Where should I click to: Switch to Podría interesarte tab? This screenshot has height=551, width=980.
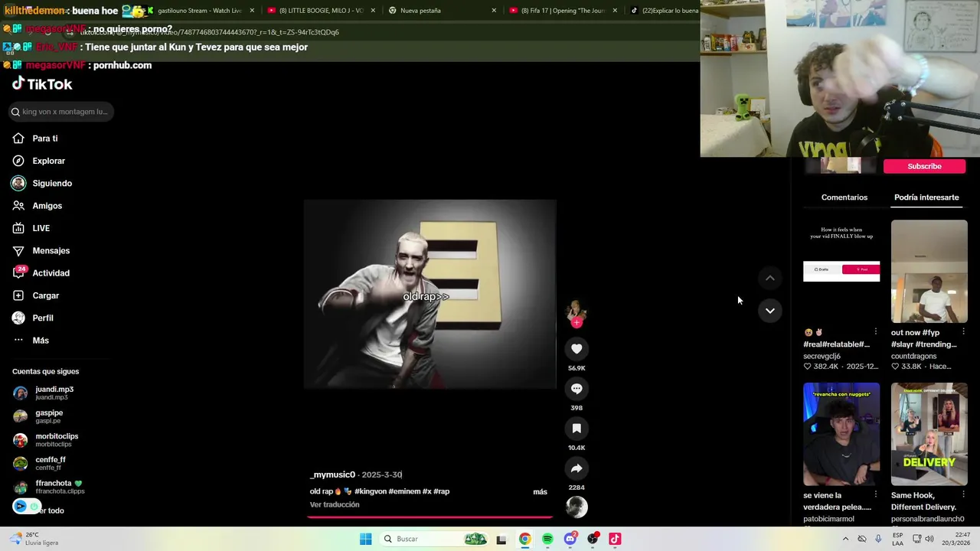[x=926, y=197]
